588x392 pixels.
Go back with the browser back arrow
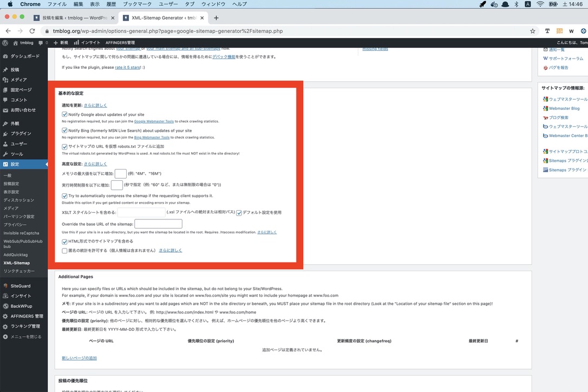(x=8, y=31)
